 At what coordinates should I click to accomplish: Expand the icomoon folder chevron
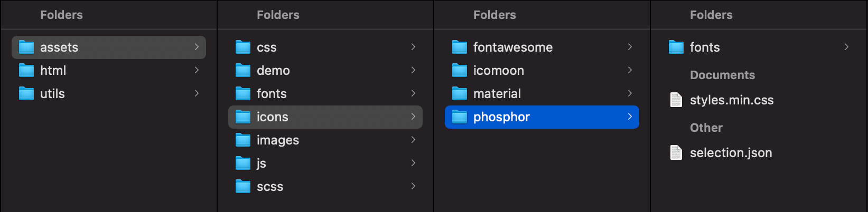630,70
